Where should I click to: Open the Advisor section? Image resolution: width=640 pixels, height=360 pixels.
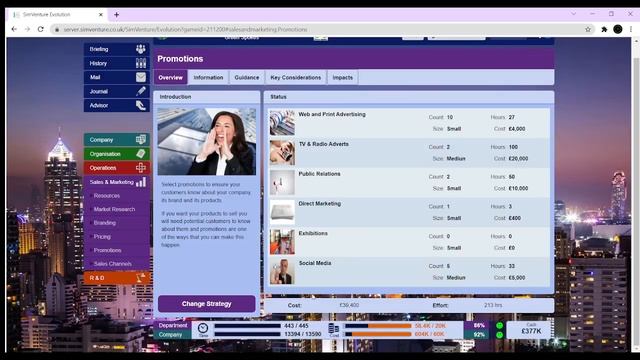117,105
